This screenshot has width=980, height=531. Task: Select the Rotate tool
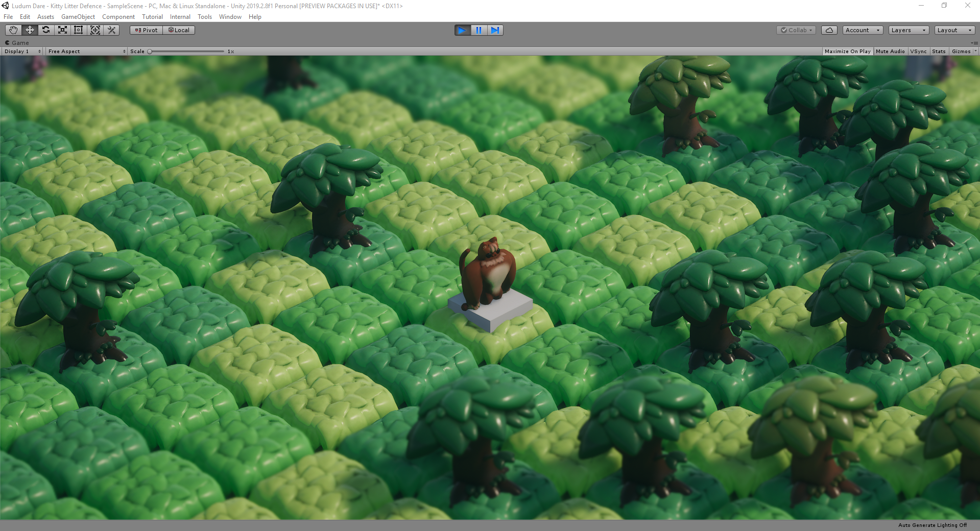tap(46, 30)
